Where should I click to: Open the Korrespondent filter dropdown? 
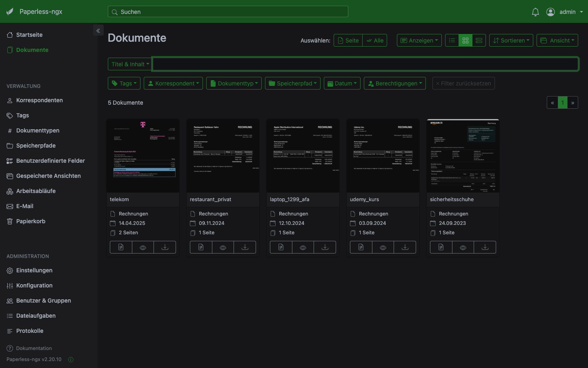point(174,83)
